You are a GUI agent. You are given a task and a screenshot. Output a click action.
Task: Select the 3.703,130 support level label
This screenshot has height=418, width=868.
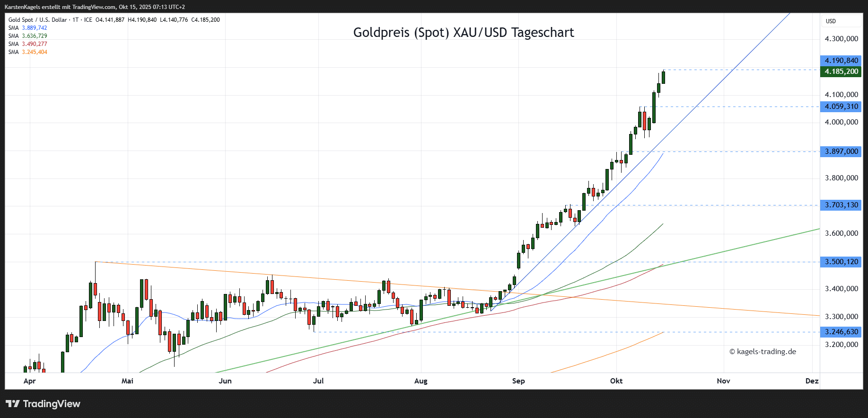click(841, 205)
